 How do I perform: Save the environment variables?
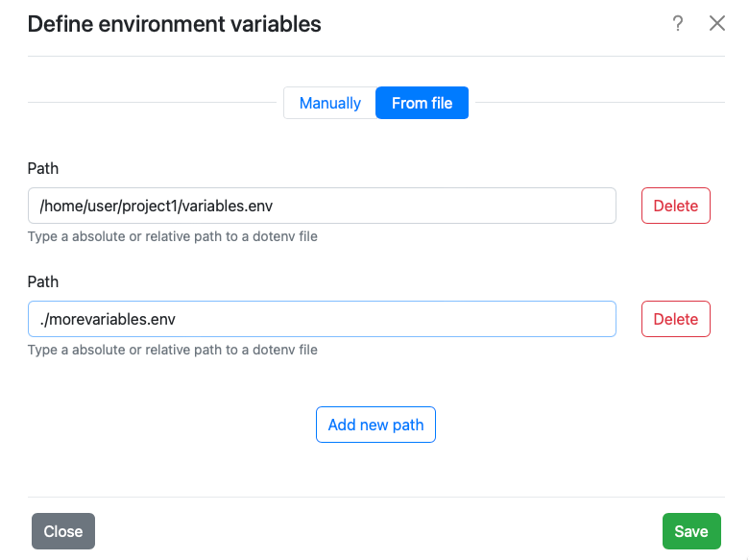click(x=690, y=531)
